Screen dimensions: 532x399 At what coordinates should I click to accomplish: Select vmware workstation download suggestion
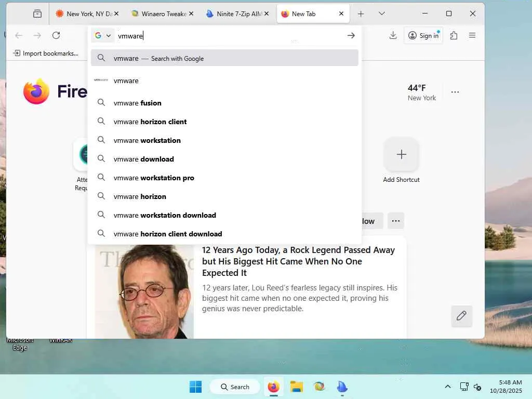[x=224, y=215]
